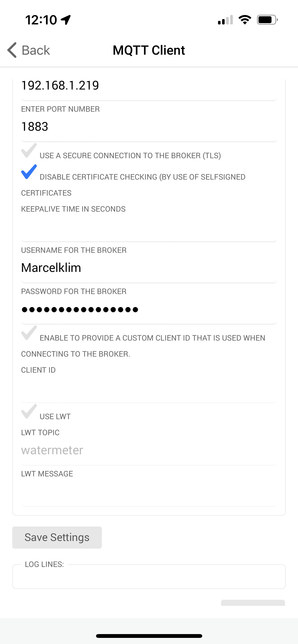Viewport: 298px width, 644px height.
Task: Tap the Back chevron arrow icon
Action: click(12, 50)
